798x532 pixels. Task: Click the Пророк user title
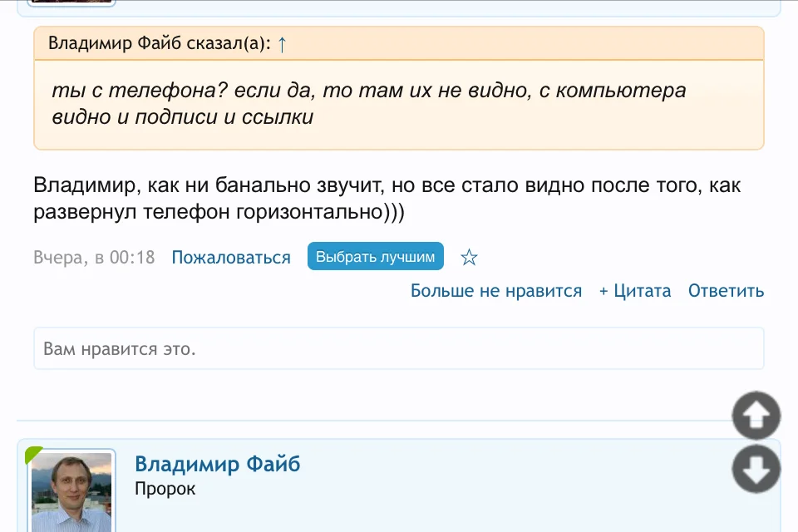[x=165, y=489]
